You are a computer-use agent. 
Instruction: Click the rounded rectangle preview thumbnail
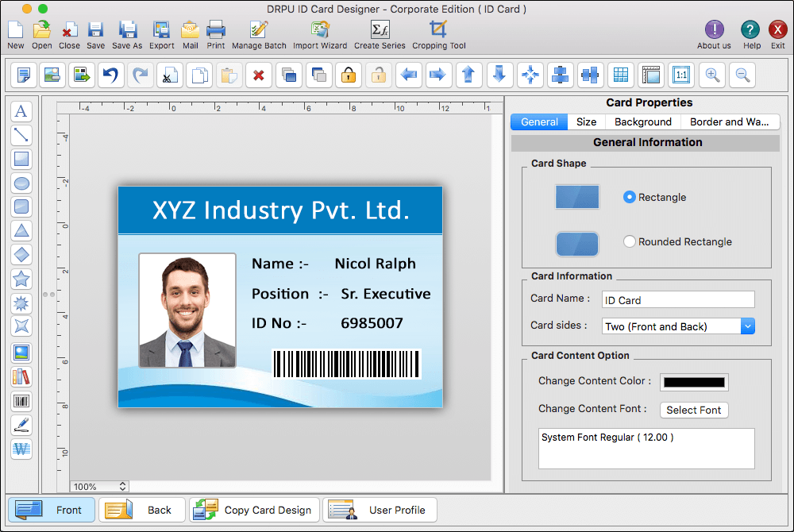pyautogui.click(x=577, y=244)
